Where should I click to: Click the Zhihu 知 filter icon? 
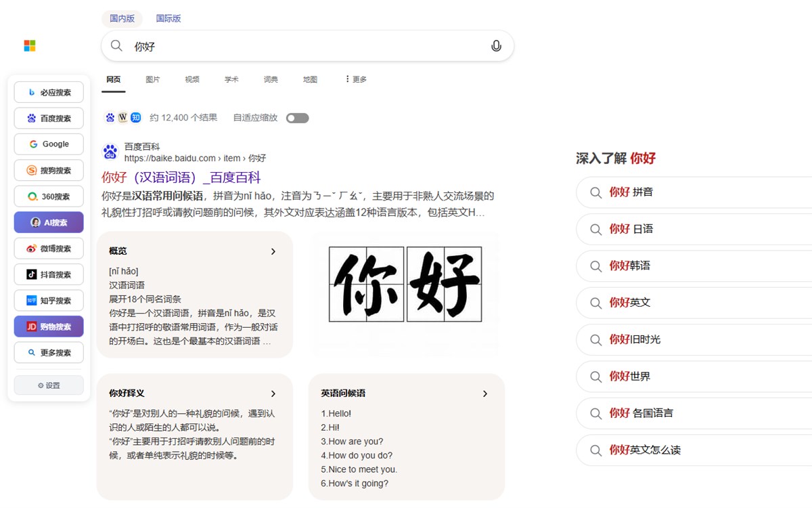click(x=135, y=118)
